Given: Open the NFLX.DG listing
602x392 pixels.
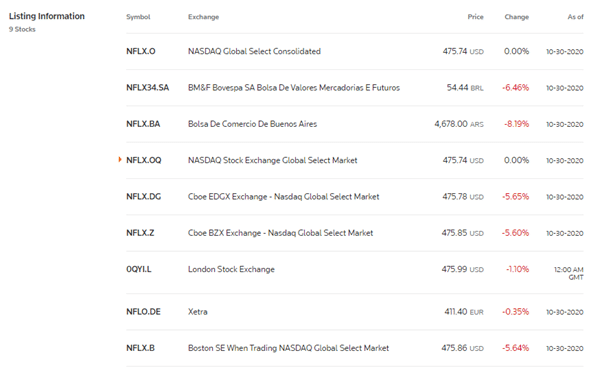Looking at the screenshot, I should click(144, 197).
